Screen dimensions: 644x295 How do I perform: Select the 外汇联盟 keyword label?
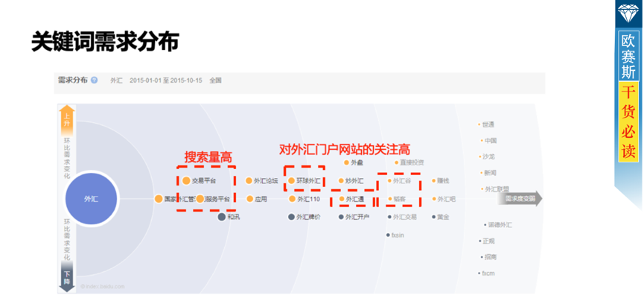click(x=497, y=189)
